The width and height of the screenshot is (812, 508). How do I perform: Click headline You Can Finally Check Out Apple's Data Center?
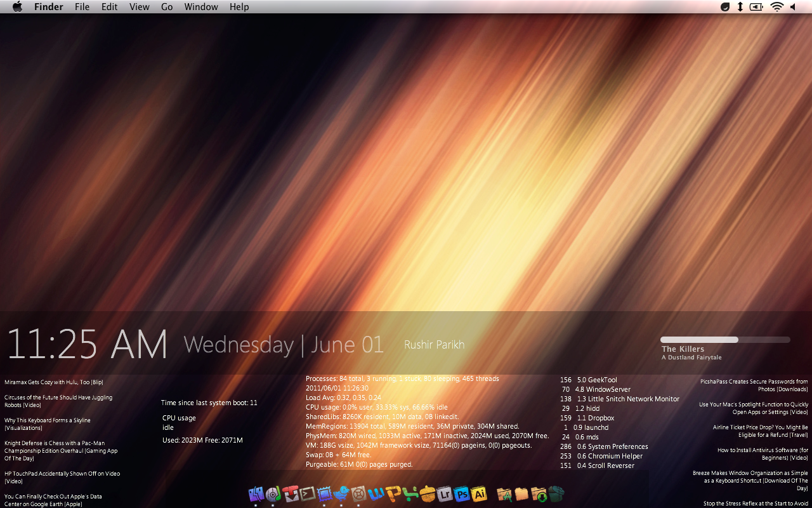[53, 500]
